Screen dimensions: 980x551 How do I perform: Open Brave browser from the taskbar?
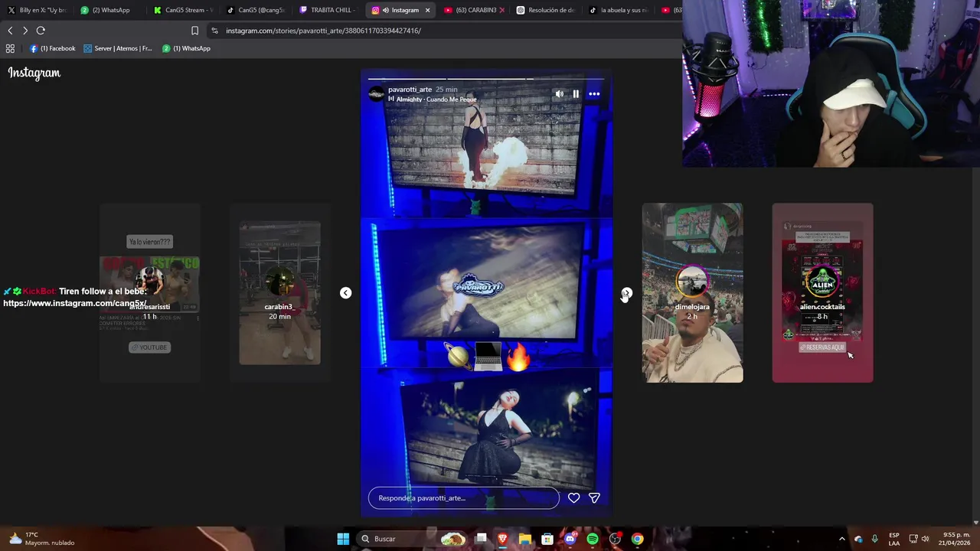pyautogui.click(x=503, y=539)
